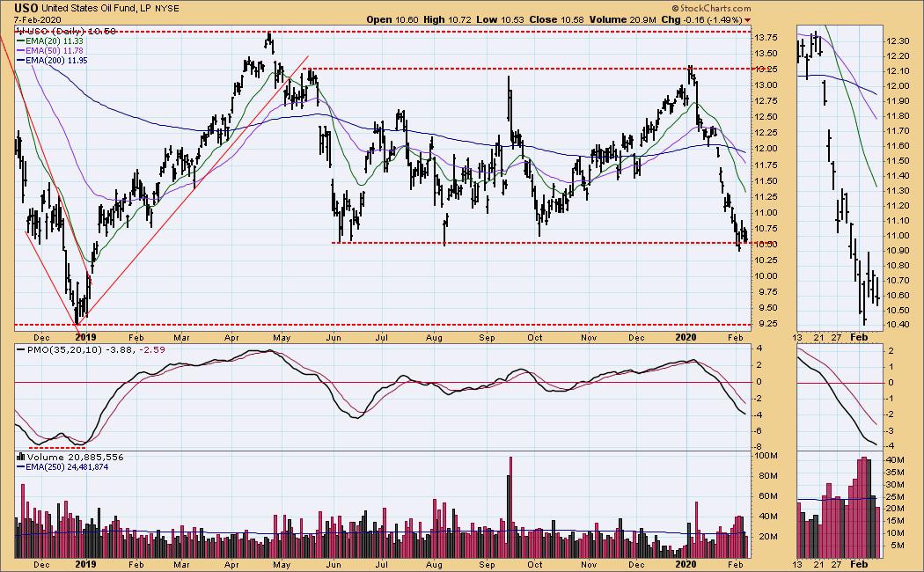The height and width of the screenshot is (572, 924).
Task: Click the 10.40 label on the zoom panel axis
Action: click(x=896, y=326)
